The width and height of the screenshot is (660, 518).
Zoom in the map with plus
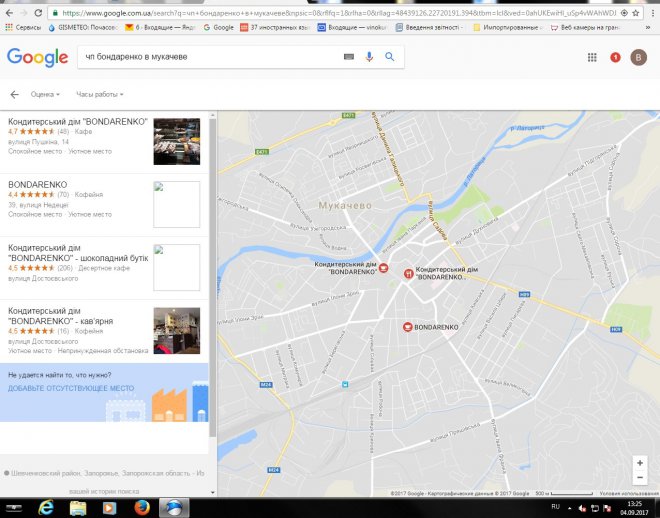(640, 463)
